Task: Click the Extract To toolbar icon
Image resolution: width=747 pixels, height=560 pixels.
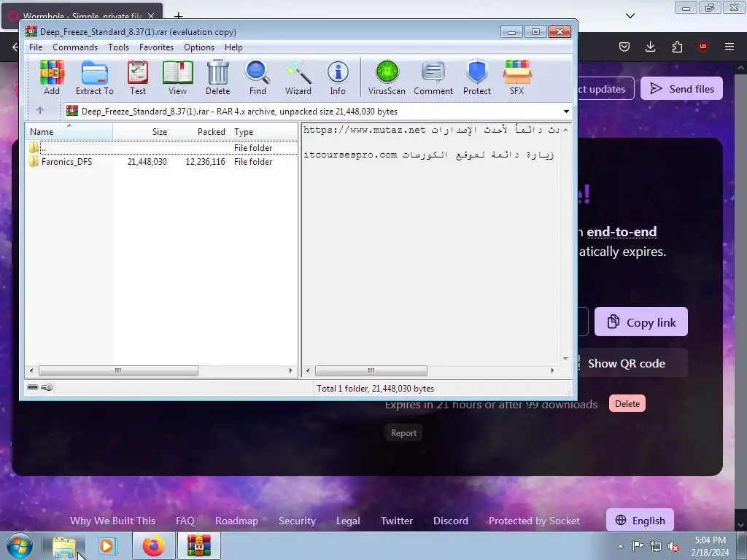Action: point(94,77)
